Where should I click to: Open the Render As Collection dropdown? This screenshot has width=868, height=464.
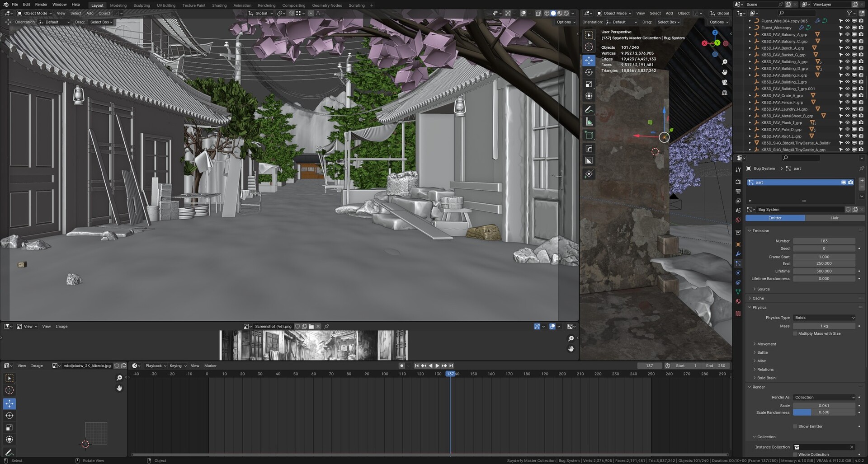tap(824, 398)
